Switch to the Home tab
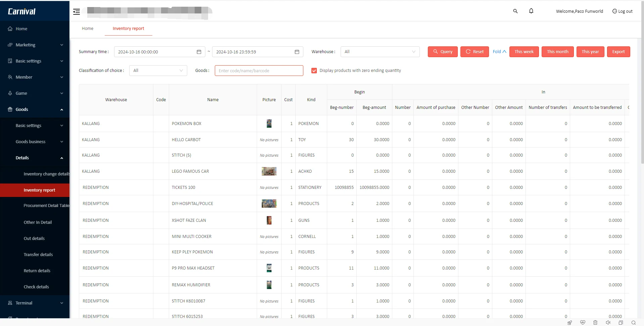Image resolution: width=644 pixels, height=326 pixels. [87, 29]
